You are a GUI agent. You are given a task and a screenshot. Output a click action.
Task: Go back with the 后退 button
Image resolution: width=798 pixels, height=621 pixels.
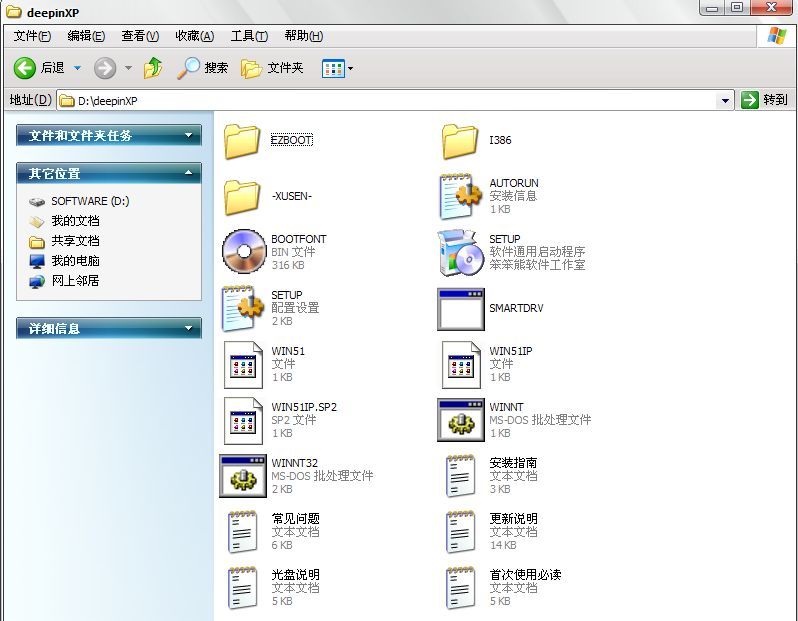pyautogui.click(x=40, y=68)
